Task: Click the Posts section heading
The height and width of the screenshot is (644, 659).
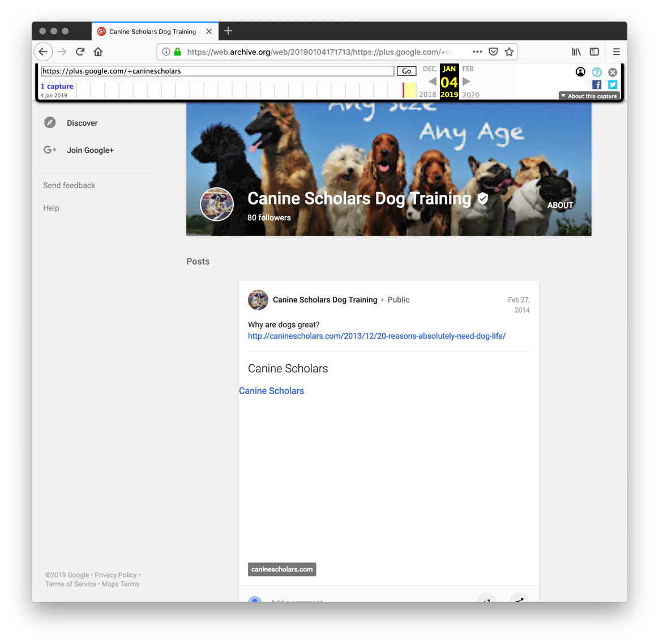Action: click(198, 262)
